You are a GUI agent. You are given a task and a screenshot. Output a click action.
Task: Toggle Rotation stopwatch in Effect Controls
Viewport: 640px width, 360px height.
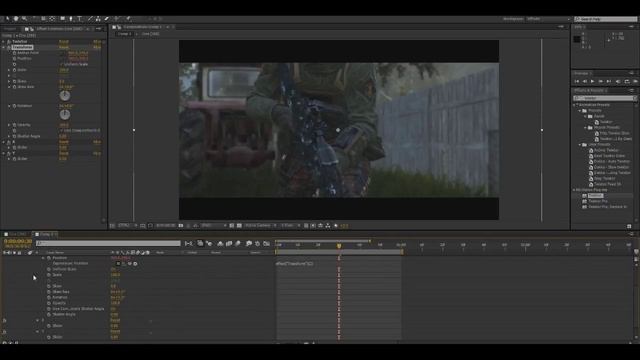[14, 106]
